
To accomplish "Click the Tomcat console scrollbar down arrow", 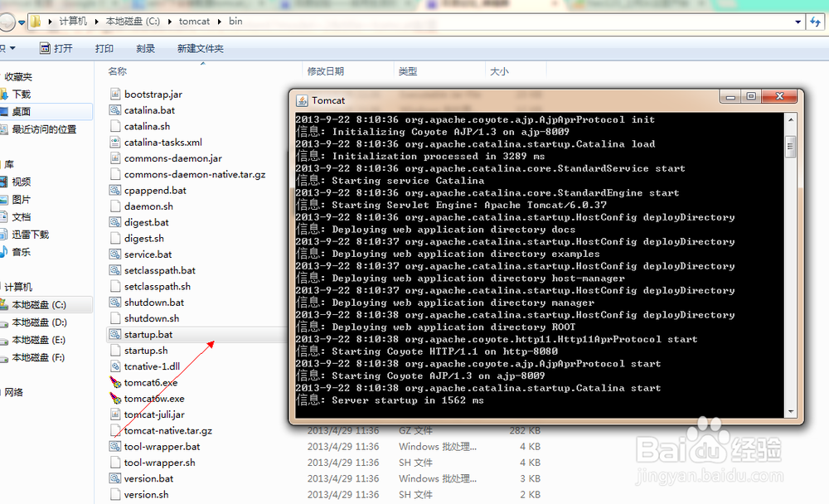I will point(791,411).
